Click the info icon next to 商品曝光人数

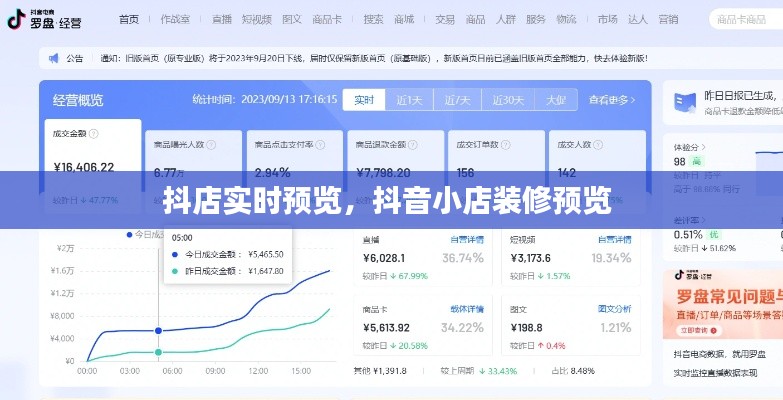[212, 144]
